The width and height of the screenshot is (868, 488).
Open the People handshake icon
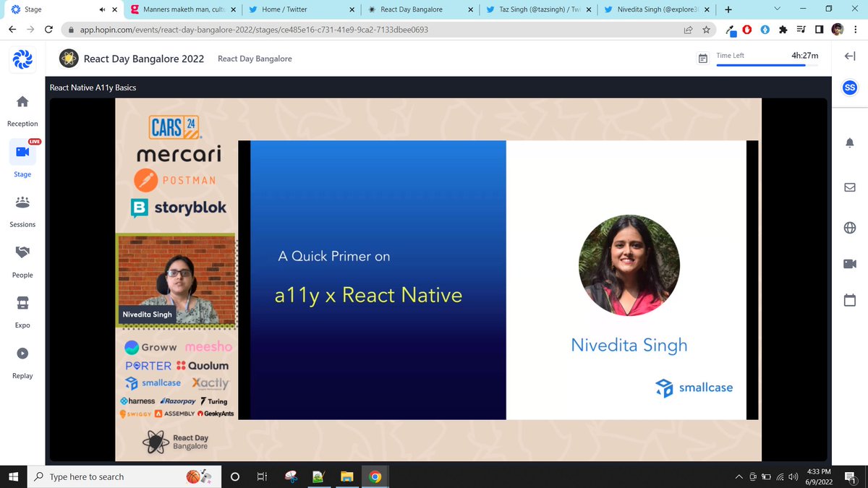pos(22,252)
